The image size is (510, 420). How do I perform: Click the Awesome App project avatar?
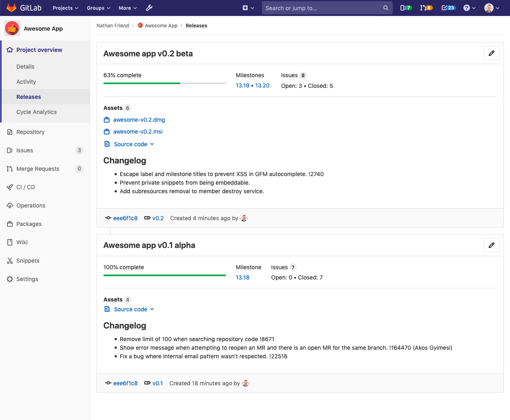point(12,29)
